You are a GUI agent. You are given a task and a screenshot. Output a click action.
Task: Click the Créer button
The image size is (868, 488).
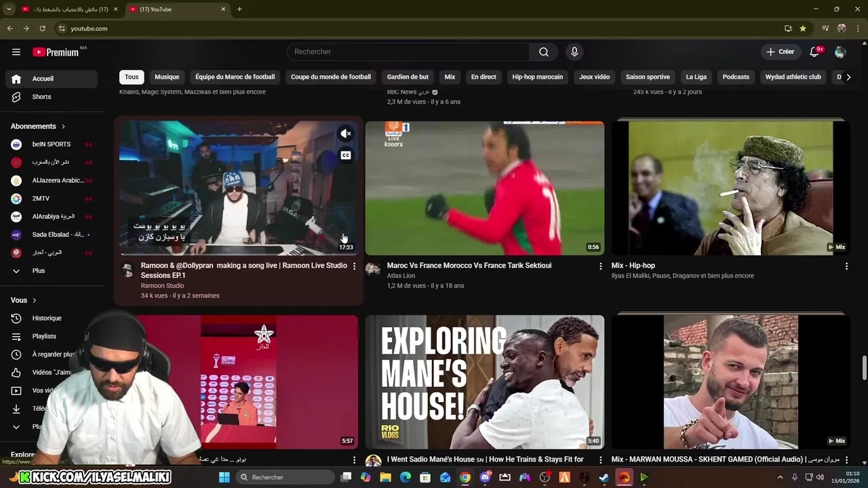[x=780, y=52]
